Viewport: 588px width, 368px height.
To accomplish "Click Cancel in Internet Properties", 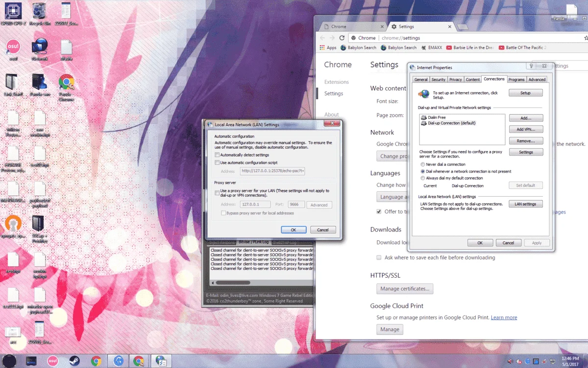I will (x=509, y=243).
